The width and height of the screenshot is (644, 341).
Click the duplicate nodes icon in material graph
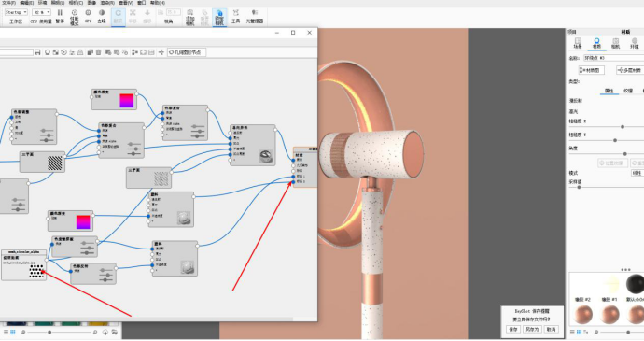point(91,52)
